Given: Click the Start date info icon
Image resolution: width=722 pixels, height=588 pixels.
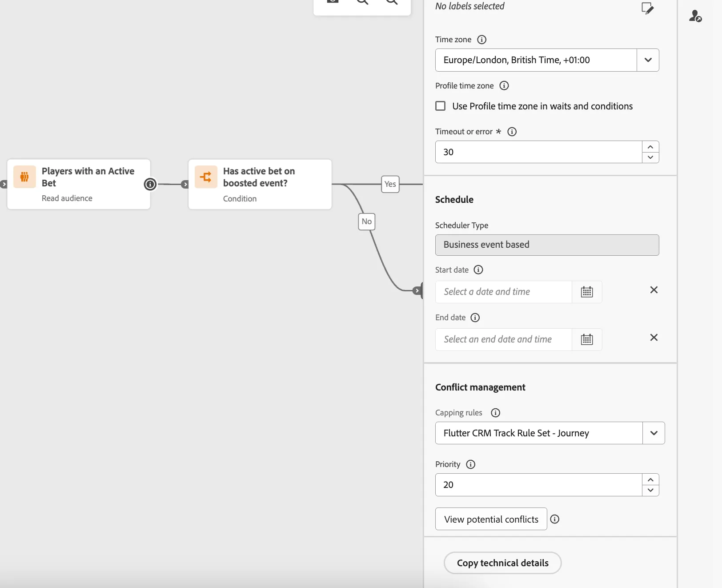Looking at the screenshot, I should (x=478, y=270).
